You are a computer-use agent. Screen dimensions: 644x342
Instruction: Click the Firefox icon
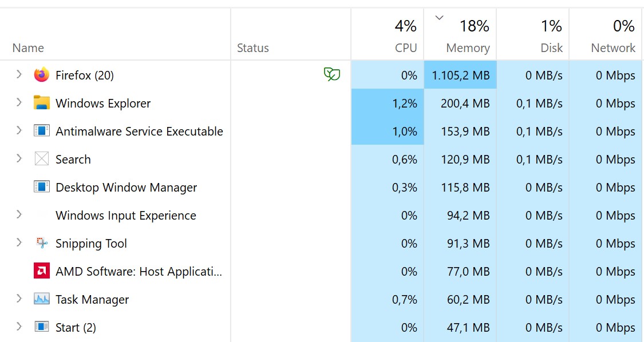pos(41,75)
